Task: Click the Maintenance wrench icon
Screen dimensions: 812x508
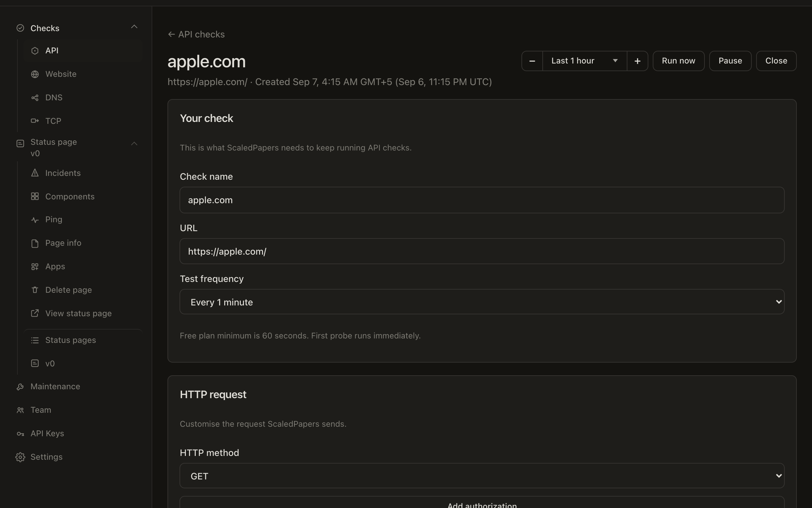Action: (20, 387)
